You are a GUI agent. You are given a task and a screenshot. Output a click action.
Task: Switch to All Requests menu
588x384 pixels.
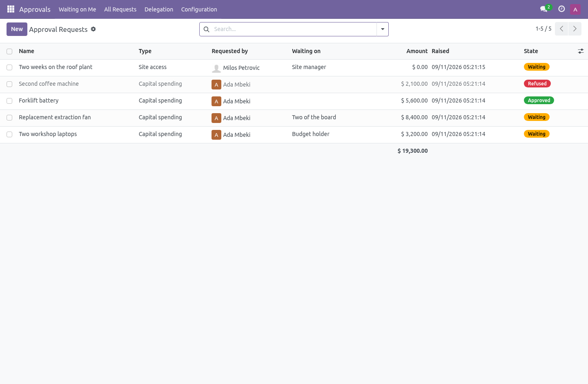pos(120,9)
